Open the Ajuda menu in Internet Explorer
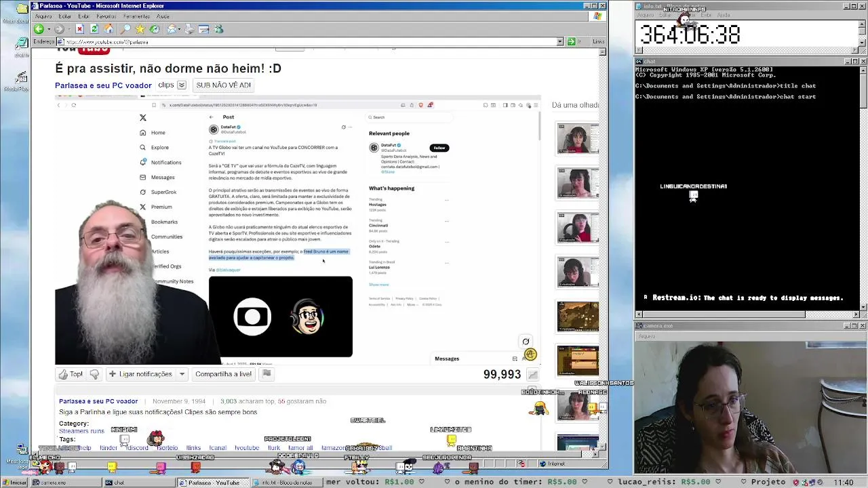Screen dimensions: 868x488 point(163,16)
